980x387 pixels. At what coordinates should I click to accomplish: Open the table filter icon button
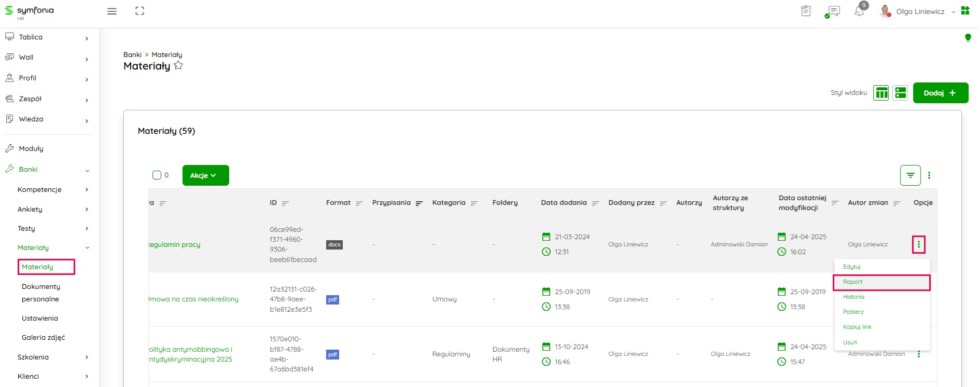click(x=910, y=175)
